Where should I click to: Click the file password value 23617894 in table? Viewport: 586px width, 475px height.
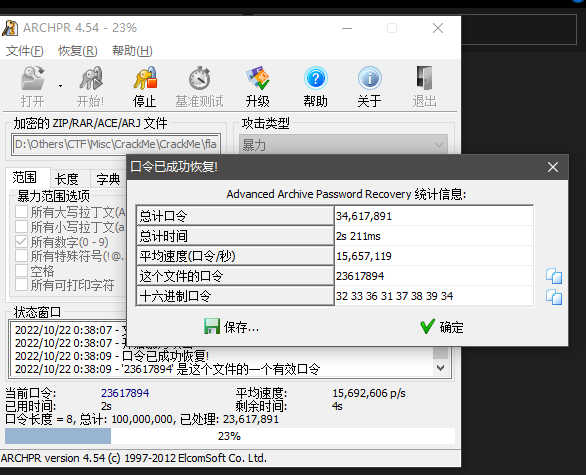tap(360, 276)
